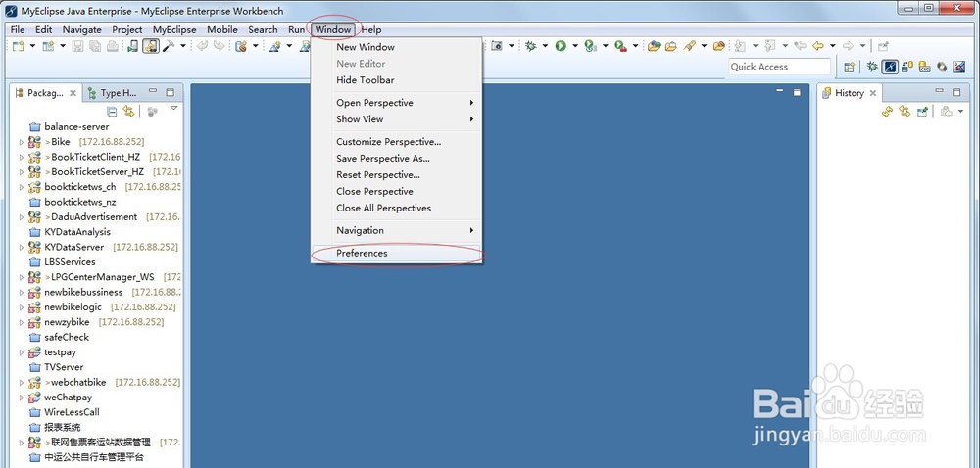Viewport: 980px width, 468px height.
Task: Open the Back history dropdown arrow
Action: [832, 46]
